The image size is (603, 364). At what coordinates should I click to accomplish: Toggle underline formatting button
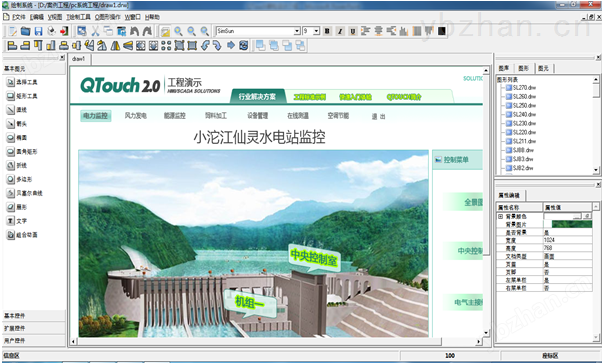(353, 31)
